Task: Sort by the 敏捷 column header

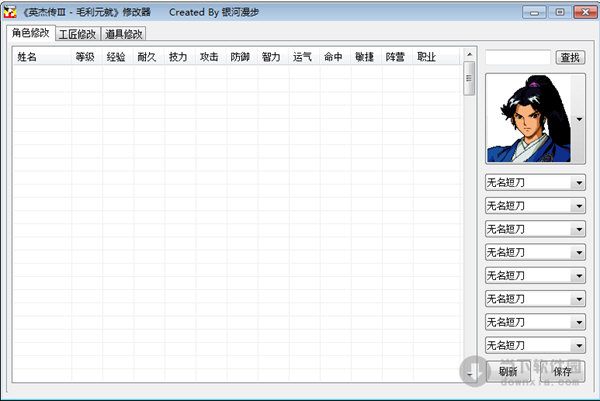Action: (x=366, y=57)
